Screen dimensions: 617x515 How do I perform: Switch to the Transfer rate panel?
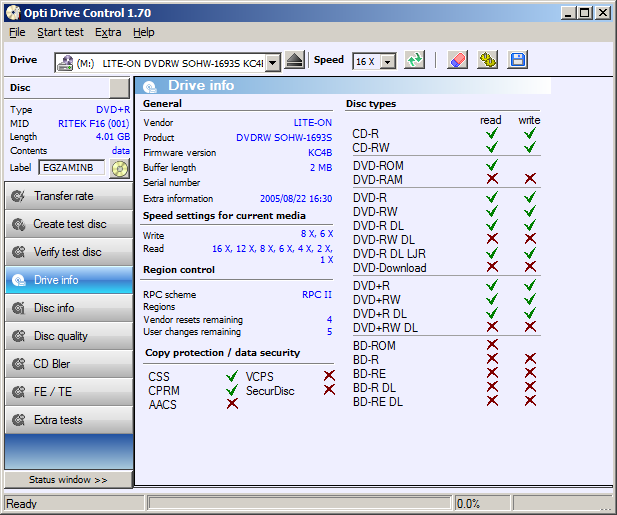[x=69, y=196]
